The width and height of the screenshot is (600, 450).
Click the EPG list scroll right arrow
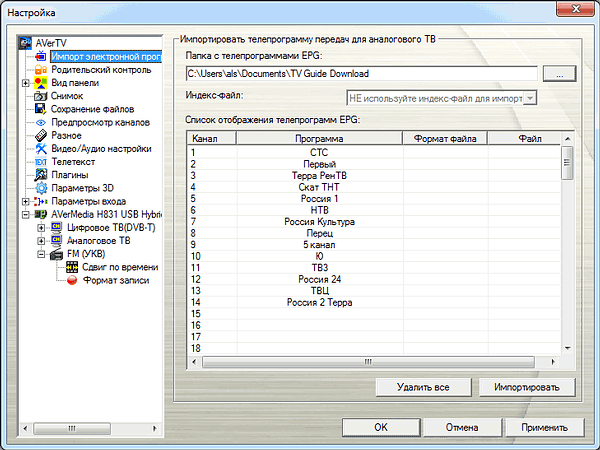[x=553, y=362]
